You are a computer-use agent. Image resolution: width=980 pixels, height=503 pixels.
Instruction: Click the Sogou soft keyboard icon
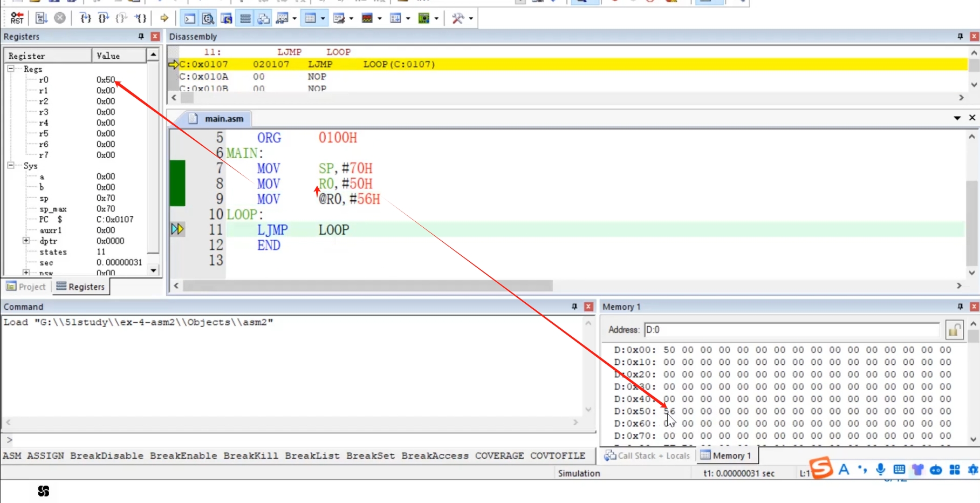pos(899,470)
